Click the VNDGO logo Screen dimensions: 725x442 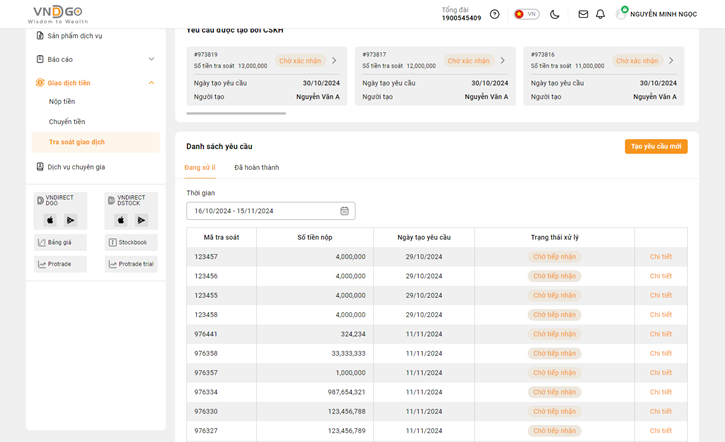click(x=58, y=14)
